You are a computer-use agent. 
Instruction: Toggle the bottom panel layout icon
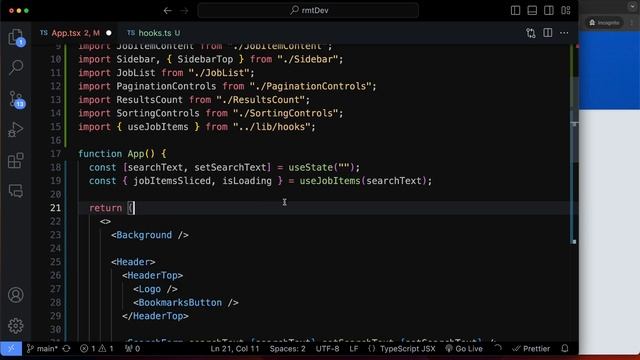(x=532, y=11)
